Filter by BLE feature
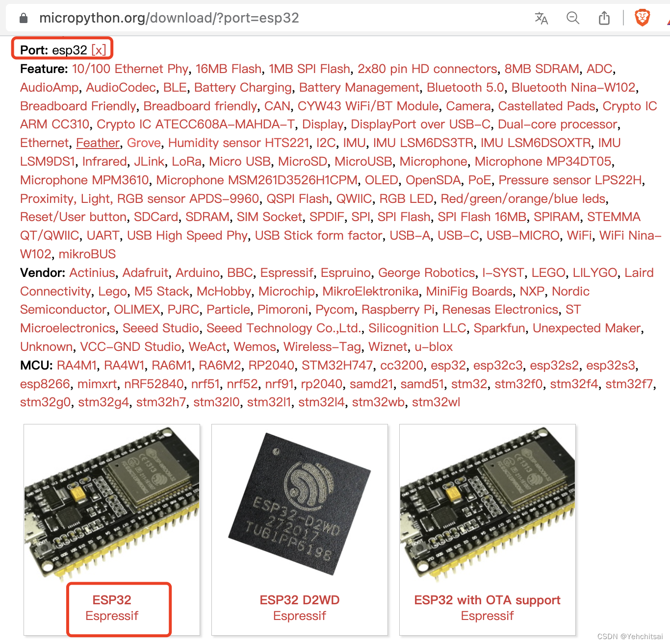 coord(175,88)
